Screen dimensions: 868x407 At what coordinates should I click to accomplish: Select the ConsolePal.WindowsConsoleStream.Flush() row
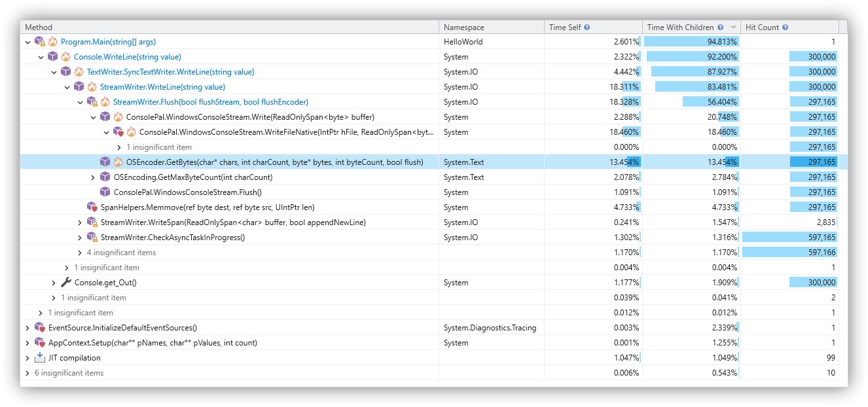pyautogui.click(x=187, y=192)
